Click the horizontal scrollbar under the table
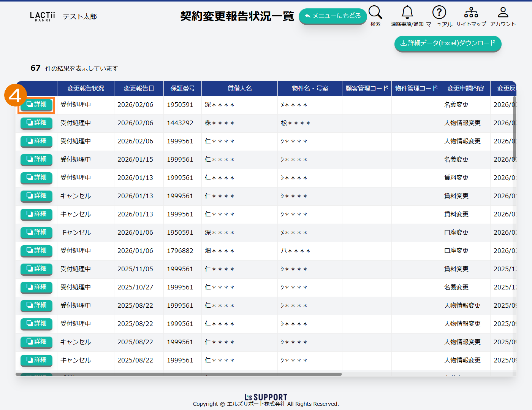 tap(179, 374)
